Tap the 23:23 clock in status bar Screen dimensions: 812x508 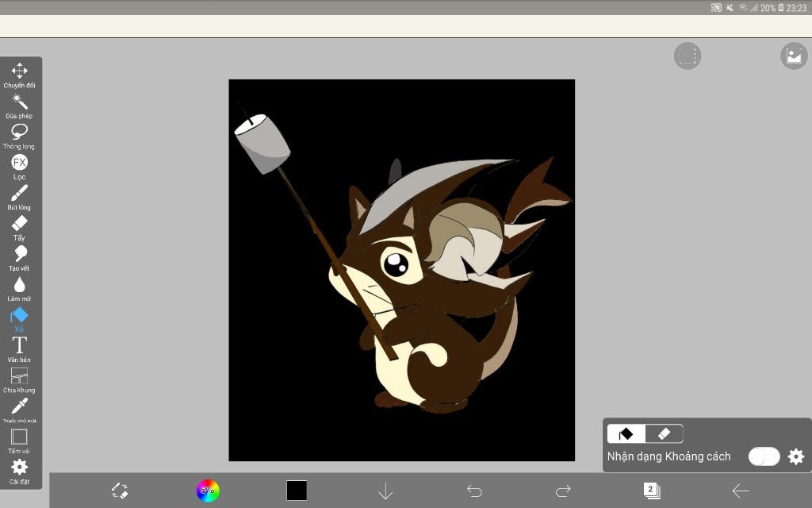click(798, 8)
